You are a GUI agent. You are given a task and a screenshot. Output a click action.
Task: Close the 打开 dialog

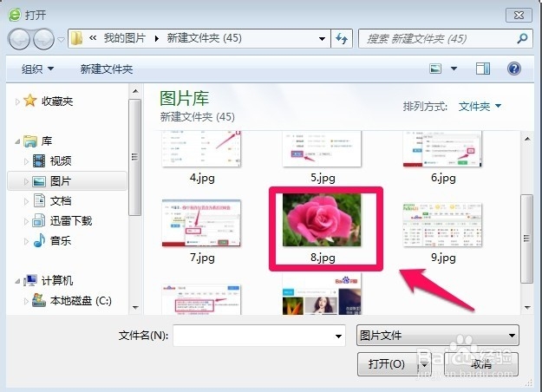pyautogui.click(x=519, y=16)
